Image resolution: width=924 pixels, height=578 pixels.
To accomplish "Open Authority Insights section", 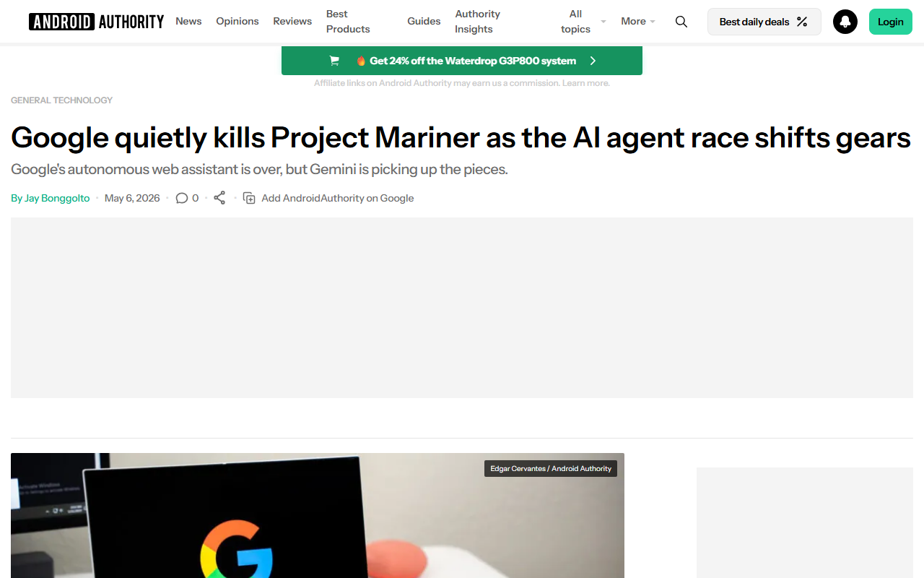I will 477,22.
